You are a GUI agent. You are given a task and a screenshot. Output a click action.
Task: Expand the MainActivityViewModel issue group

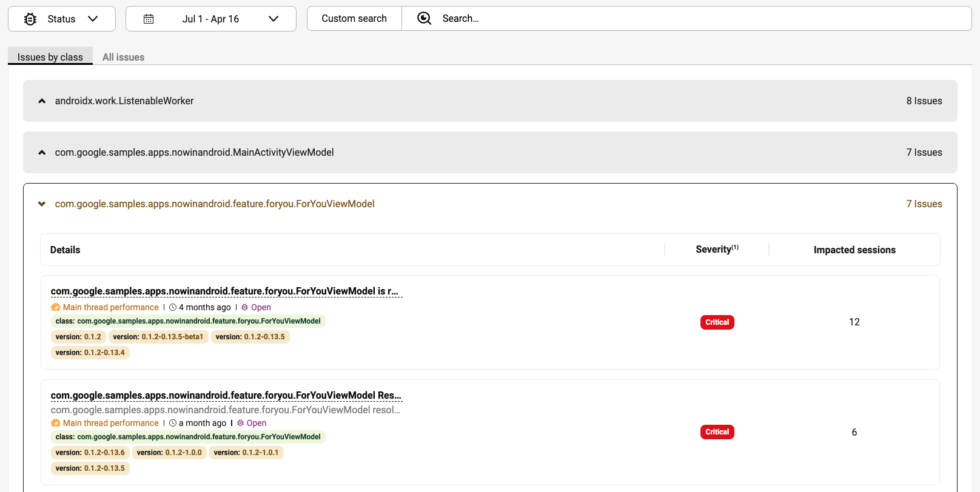[42, 153]
